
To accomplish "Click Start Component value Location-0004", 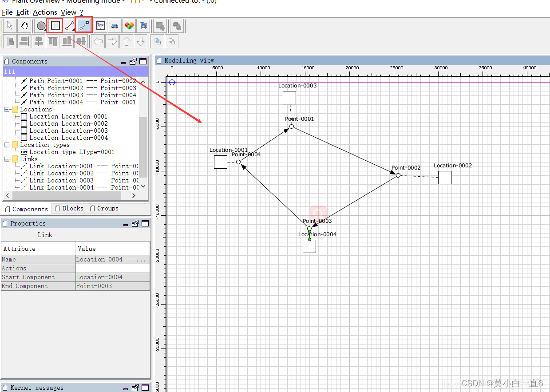I will pyautogui.click(x=113, y=277).
